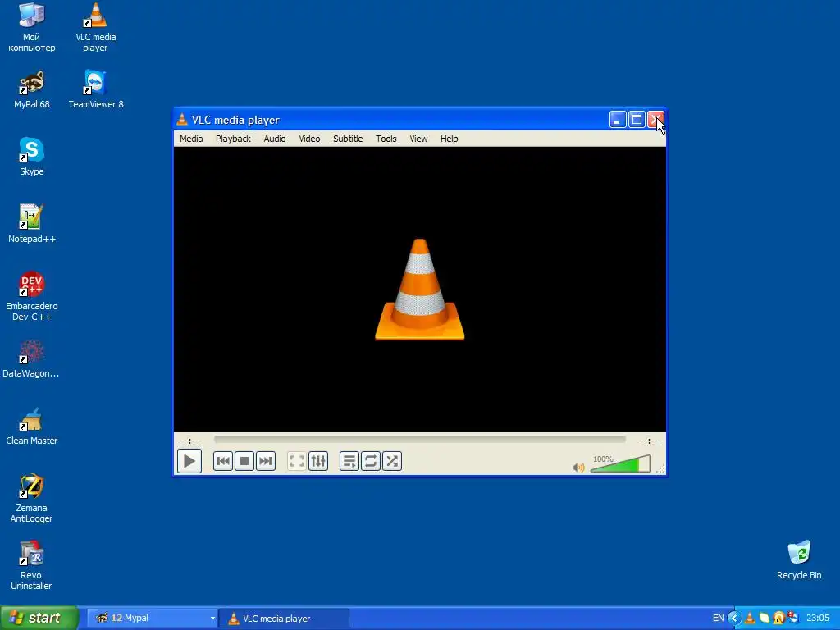This screenshot has width=840, height=630.
Task: Select the Мой компьютер desktop icon
Action: tap(32, 27)
